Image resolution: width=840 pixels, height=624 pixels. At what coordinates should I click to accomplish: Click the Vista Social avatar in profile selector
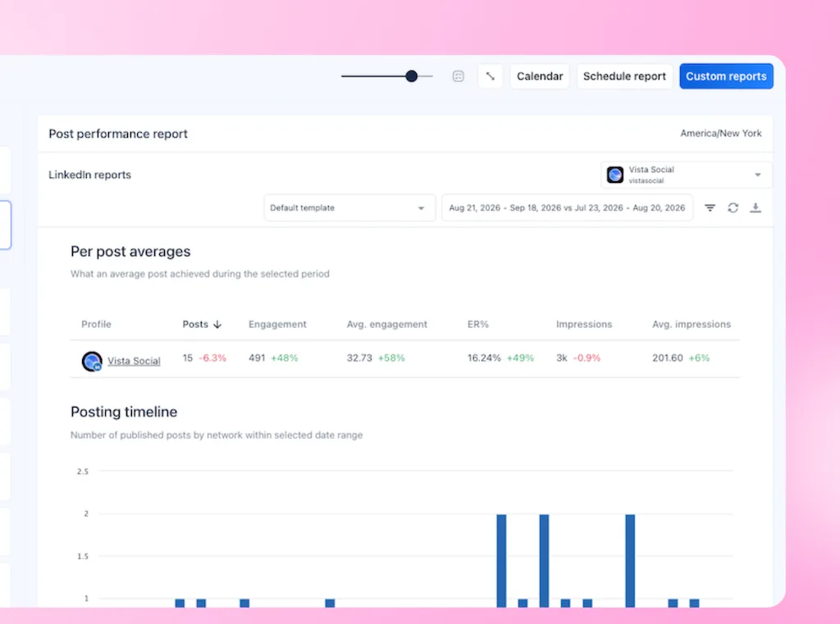tap(615, 175)
